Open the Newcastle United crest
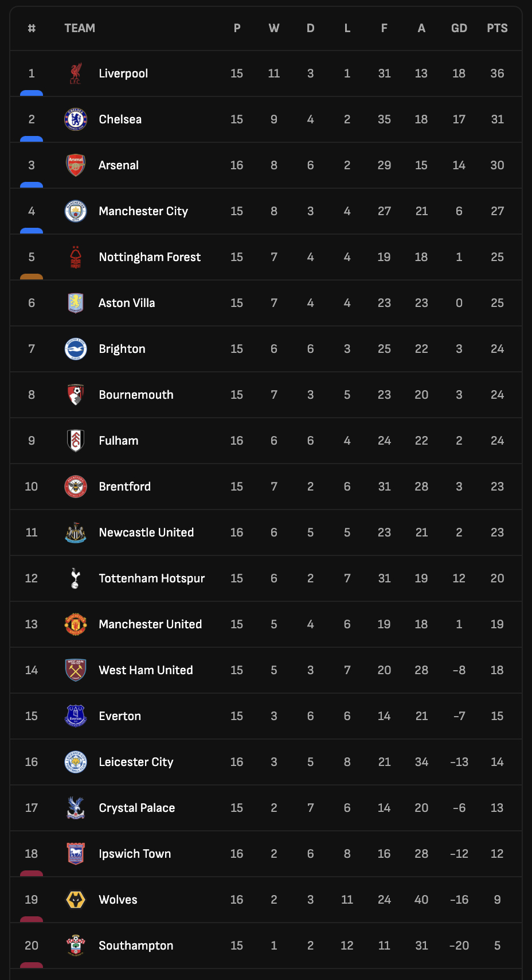The image size is (532, 980). pyautogui.click(x=76, y=532)
